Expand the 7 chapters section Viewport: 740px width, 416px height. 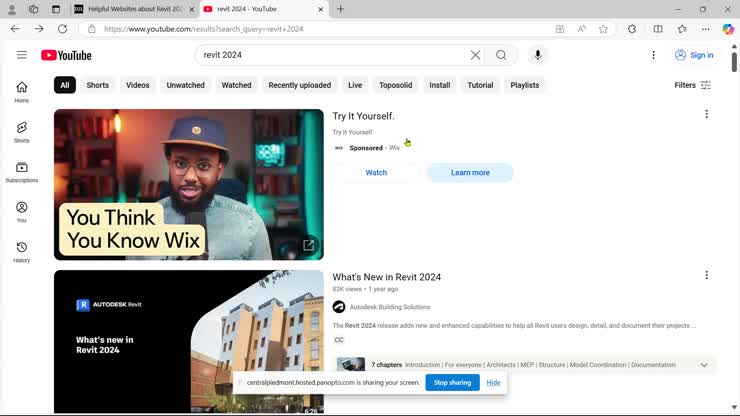pos(704,365)
